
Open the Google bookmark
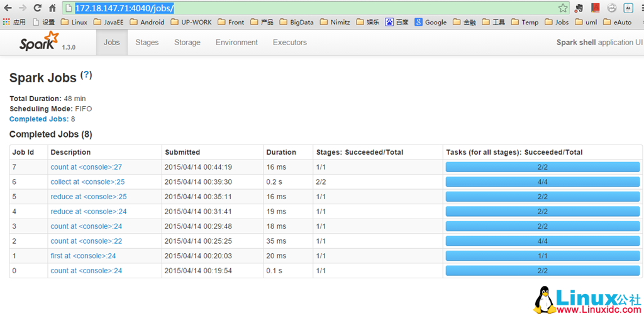431,22
